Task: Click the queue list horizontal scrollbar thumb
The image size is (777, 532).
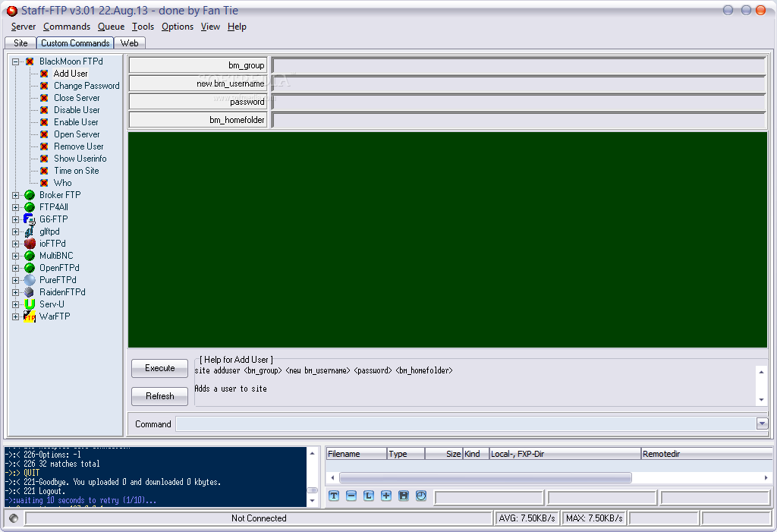Action: (485, 477)
